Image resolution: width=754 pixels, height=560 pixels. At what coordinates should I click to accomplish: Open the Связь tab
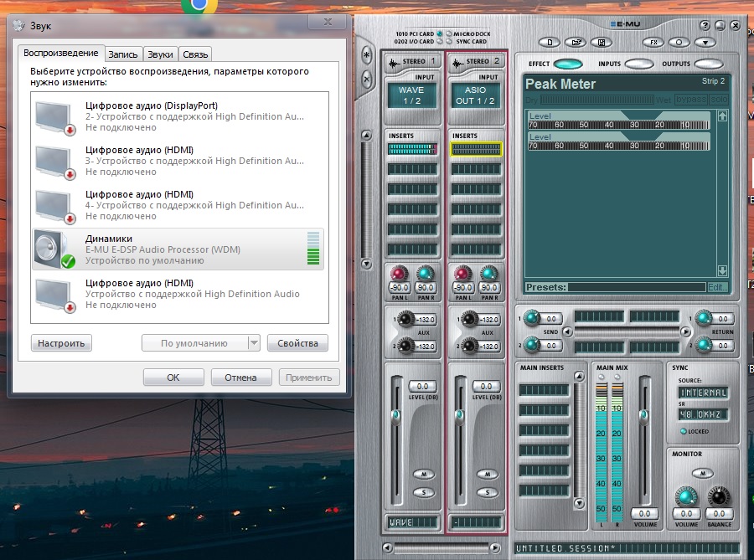pos(195,54)
